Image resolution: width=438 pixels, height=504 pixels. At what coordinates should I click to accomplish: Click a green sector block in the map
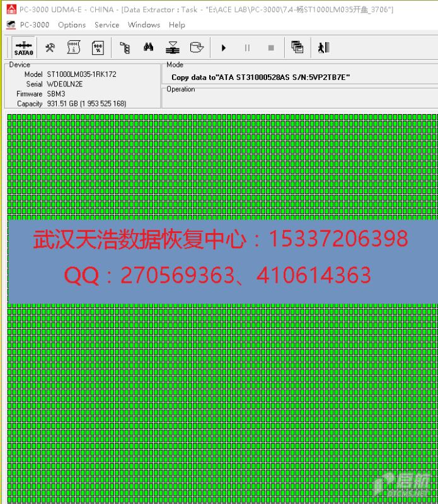pos(189,378)
